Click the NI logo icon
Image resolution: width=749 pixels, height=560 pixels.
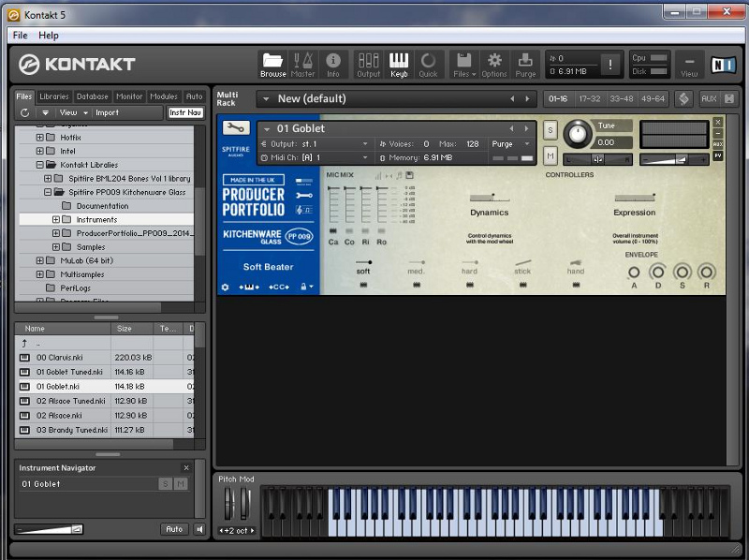723,65
